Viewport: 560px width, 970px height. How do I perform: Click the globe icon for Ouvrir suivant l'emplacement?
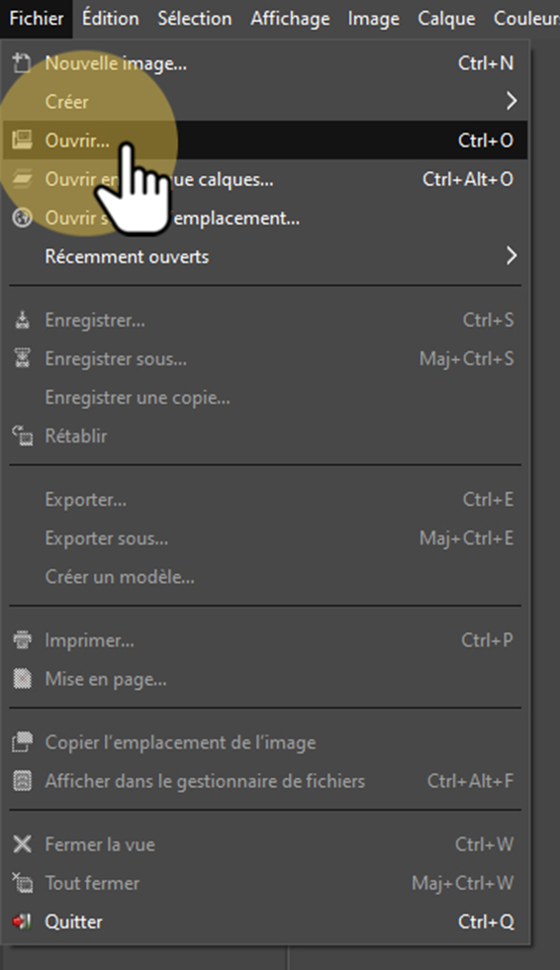point(22,218)
